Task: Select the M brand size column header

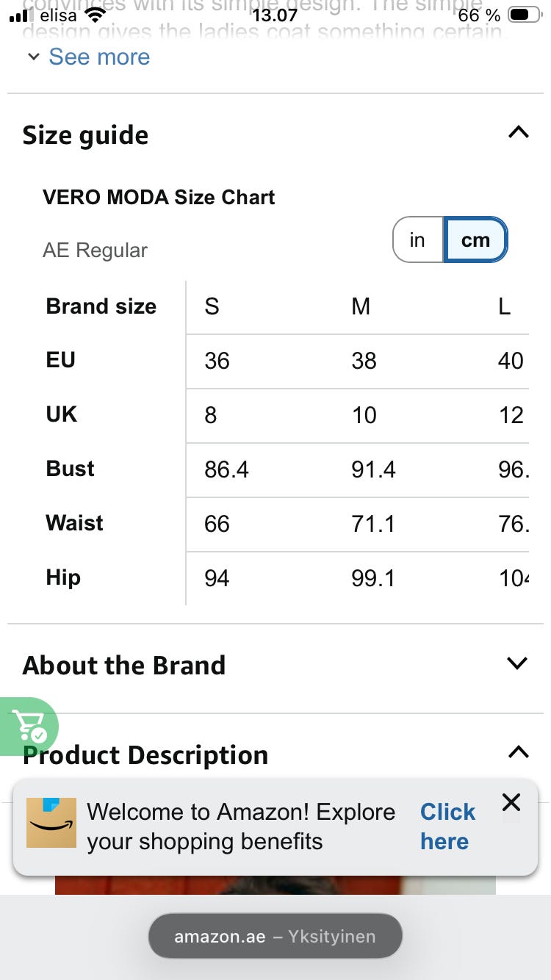Action: (361, 306)
